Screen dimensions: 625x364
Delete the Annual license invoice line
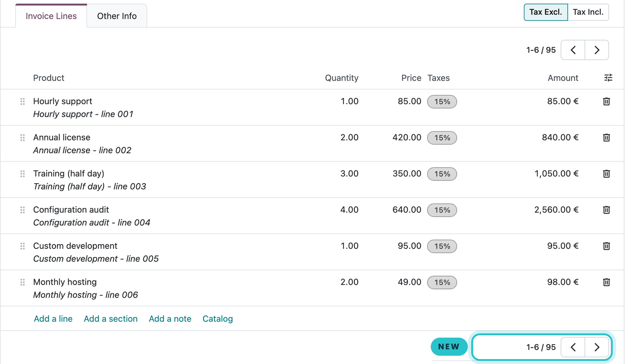point(606,138)
